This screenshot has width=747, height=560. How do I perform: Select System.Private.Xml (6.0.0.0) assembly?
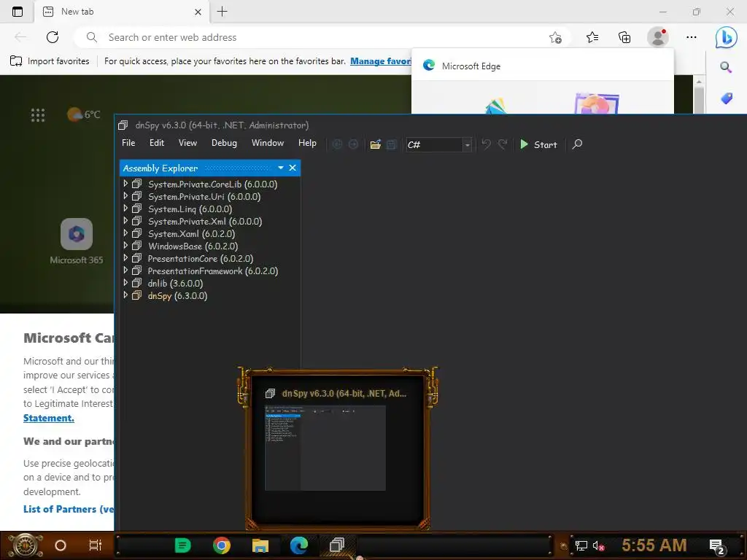tap(205, 222)
